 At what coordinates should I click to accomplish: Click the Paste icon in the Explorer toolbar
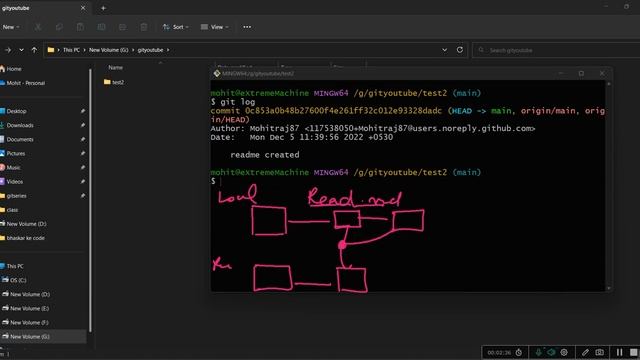pyautogui.click(x=80, y=27)
